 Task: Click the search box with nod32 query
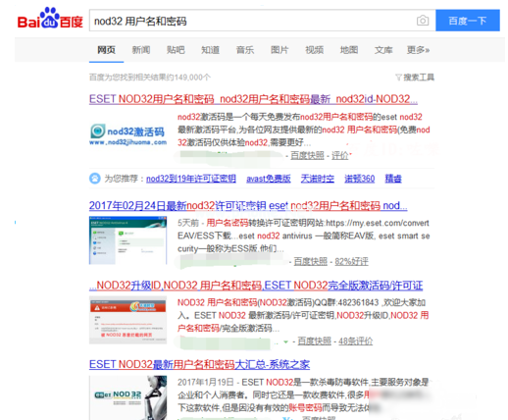262,21
